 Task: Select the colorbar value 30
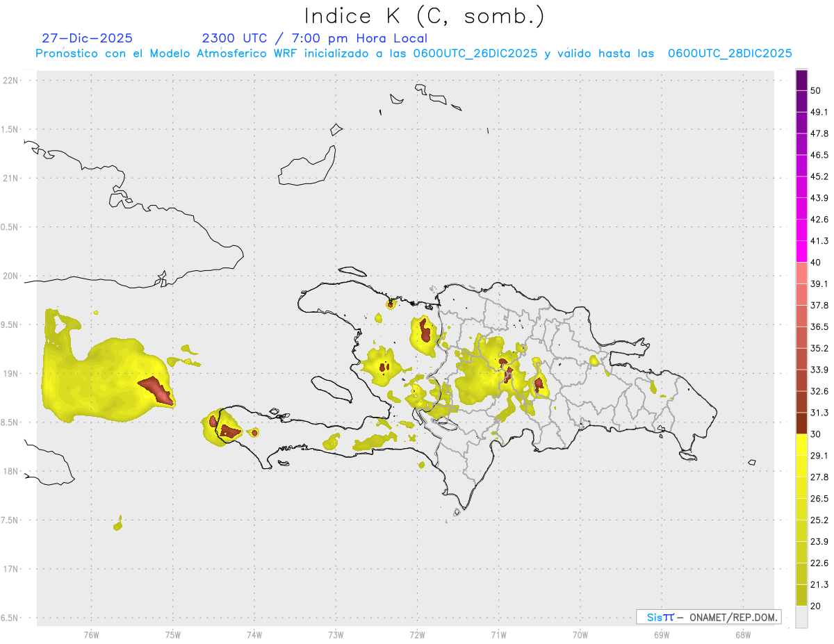[816, 434]
